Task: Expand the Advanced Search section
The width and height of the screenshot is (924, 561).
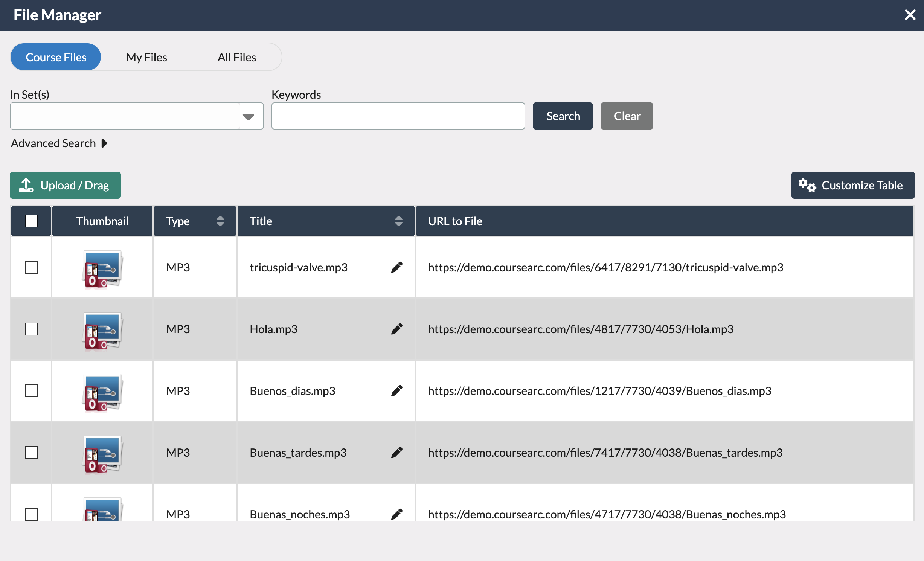Action: (59, 143)
